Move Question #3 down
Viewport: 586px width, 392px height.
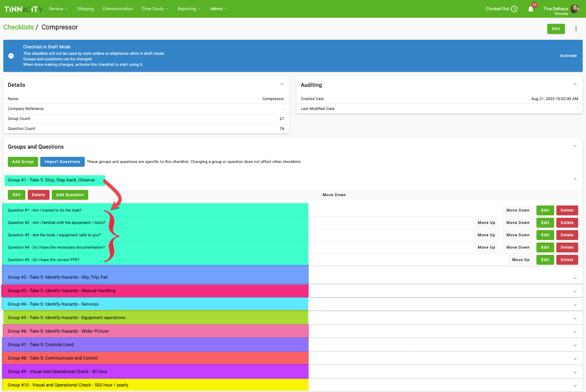tap(518, 235)
